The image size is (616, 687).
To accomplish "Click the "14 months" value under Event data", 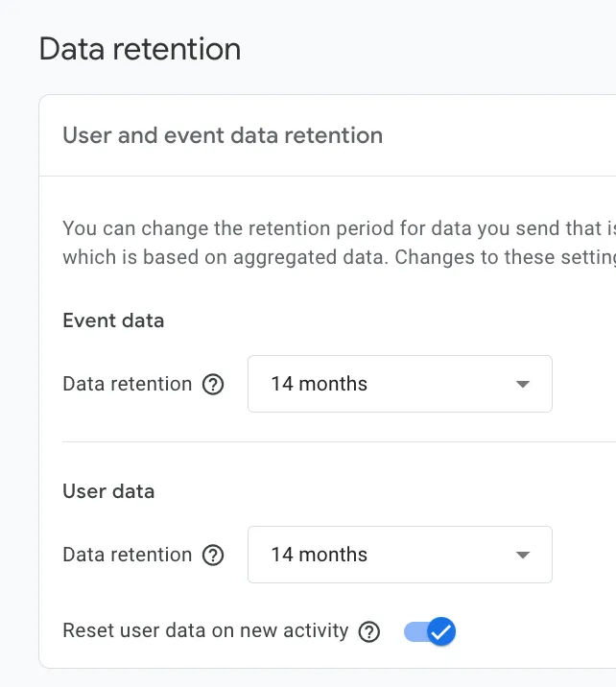I will [320, 384].
